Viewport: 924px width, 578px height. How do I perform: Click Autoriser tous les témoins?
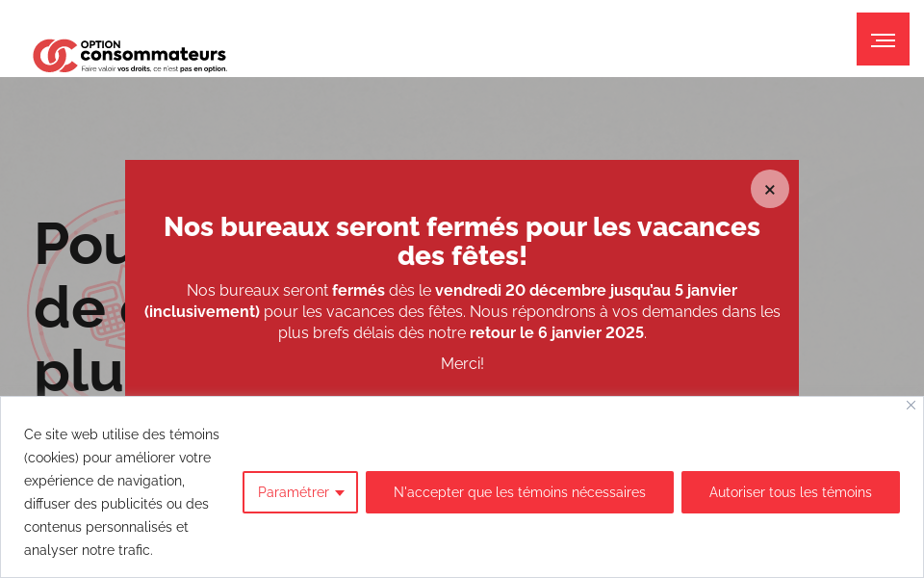coord(790,491)
